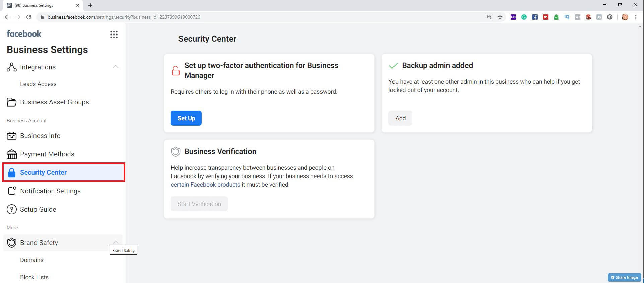
Task: Go to Notification Settings
Action: click(x=50, y=191)
